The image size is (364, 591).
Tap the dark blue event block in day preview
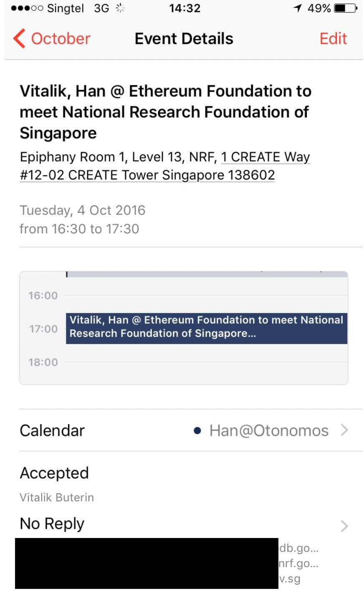207,328
